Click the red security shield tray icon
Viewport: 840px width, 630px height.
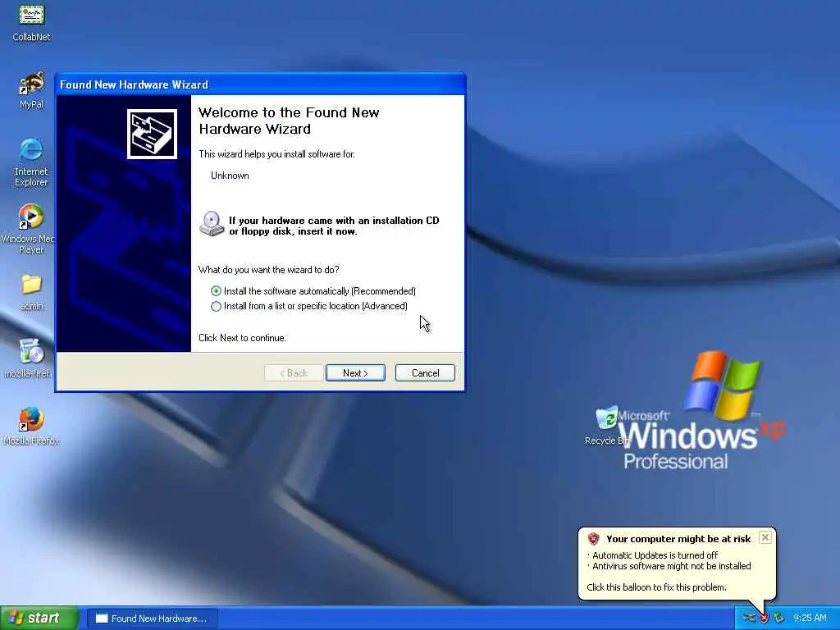coord(764,619)
